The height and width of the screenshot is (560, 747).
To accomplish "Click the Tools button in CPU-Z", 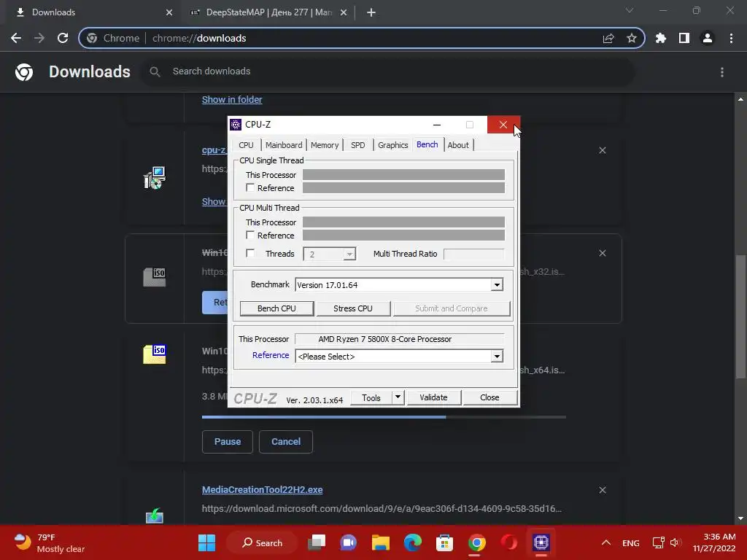I will 371,397.
